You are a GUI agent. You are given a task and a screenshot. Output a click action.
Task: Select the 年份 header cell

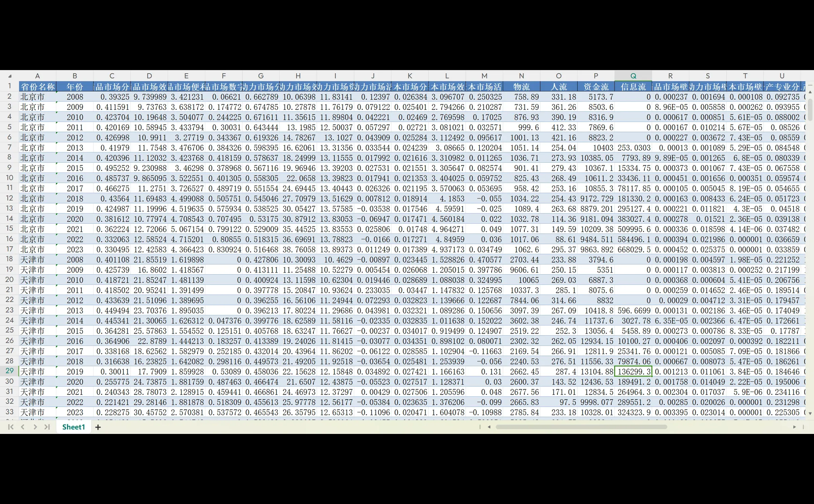(x=74, y=87)
